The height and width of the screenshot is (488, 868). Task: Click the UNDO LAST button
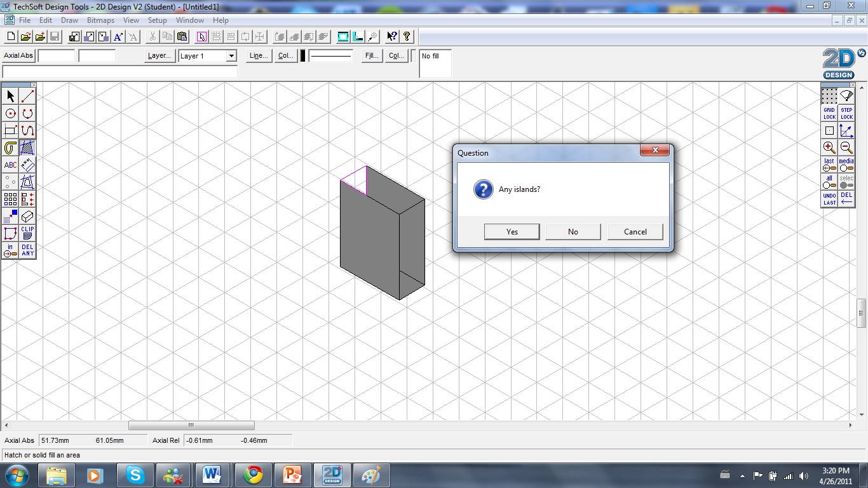(829, 198)
